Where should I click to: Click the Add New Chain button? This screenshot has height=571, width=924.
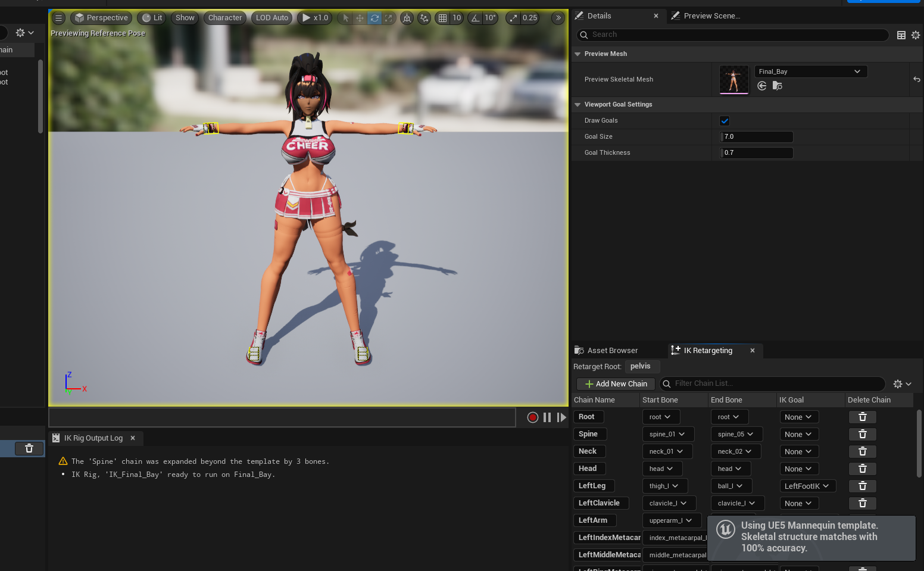pos(616,384)
